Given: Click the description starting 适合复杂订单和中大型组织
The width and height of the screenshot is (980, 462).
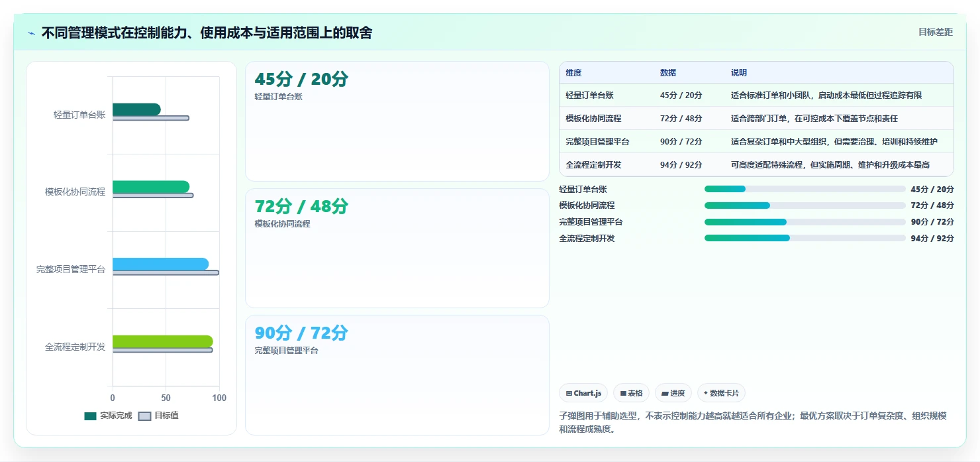Looking at the screenshot, I should pyautogui.click(x=834, y=142).
